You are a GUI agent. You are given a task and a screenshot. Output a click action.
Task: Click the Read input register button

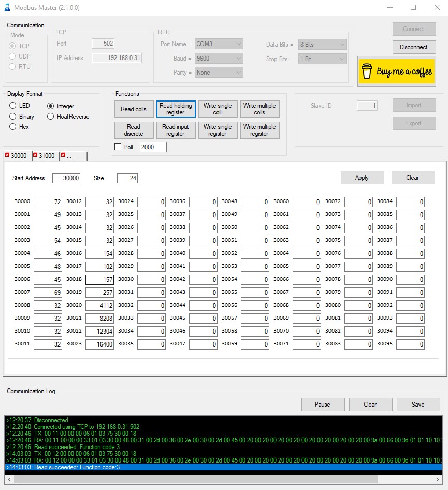[x=176, y=130]
